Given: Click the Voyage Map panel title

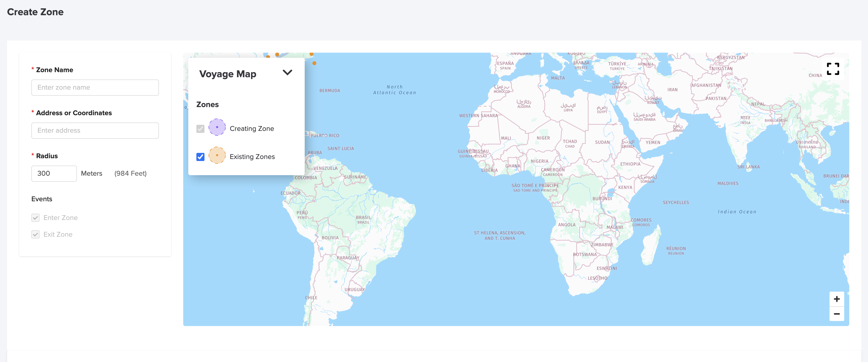Looking at the screenshot, I should coord(228,74).
